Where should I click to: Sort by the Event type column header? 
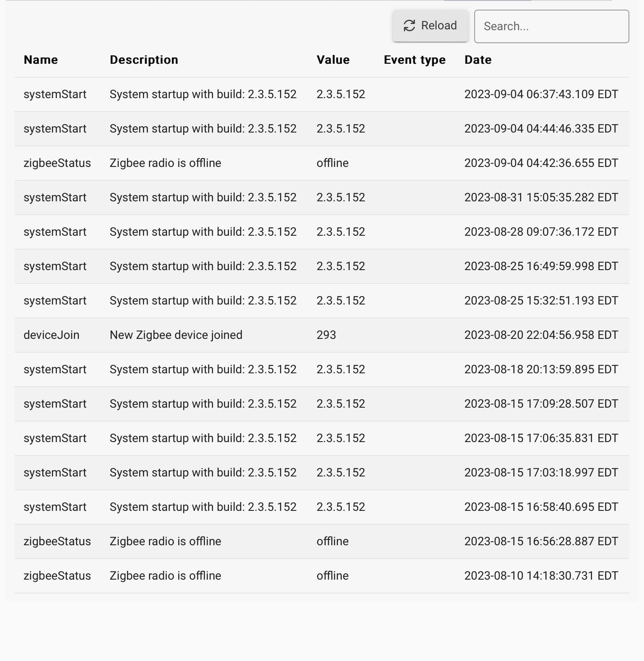[x=414, y=60]
